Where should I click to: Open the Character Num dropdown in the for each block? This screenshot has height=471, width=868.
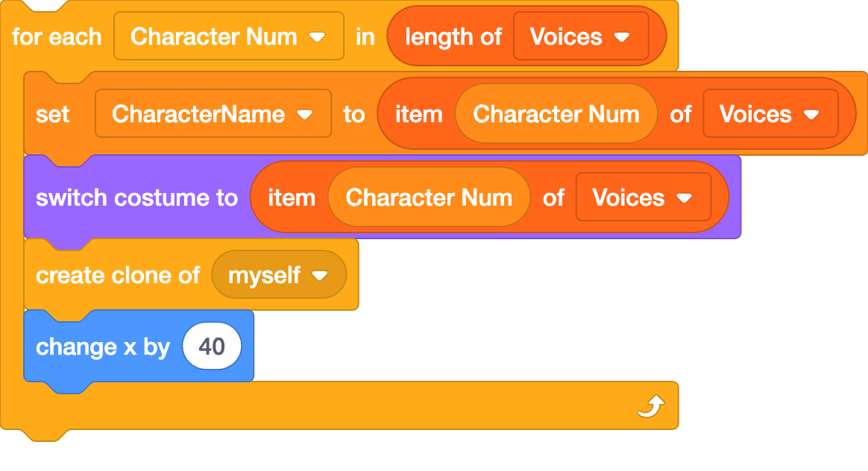tap(228, 37)
